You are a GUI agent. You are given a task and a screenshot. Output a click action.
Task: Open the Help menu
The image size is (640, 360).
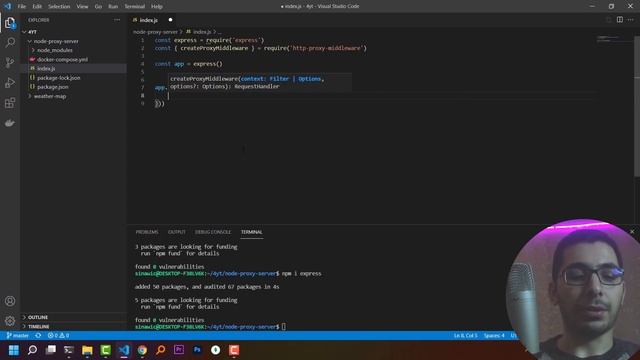click(157, 7)
